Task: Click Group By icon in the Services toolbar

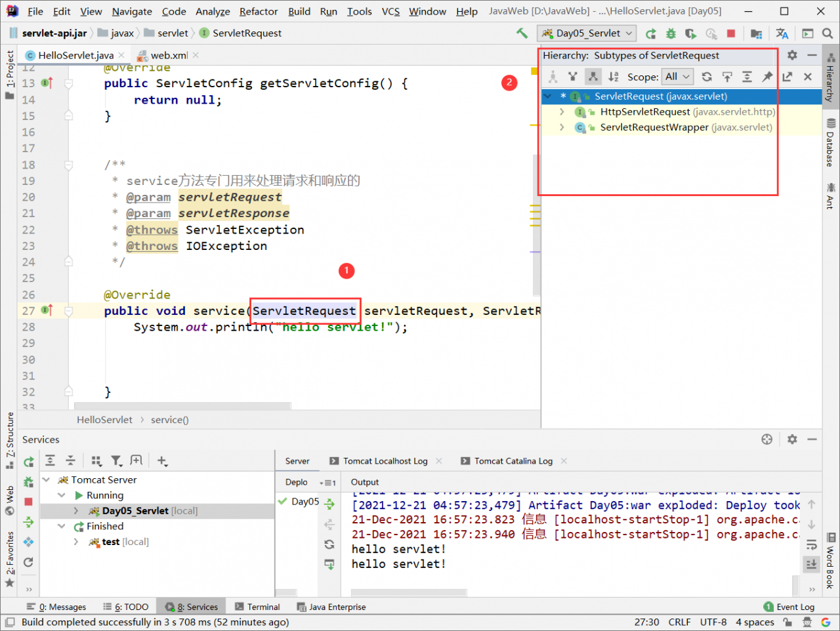Action: tap(96, 460)
